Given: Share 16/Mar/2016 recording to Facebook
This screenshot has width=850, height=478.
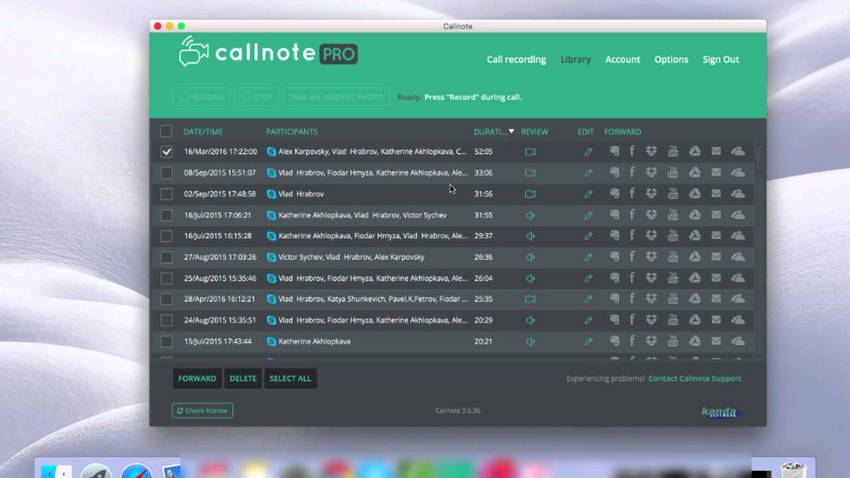Looking at the screenshot, I should click(632, 151).
